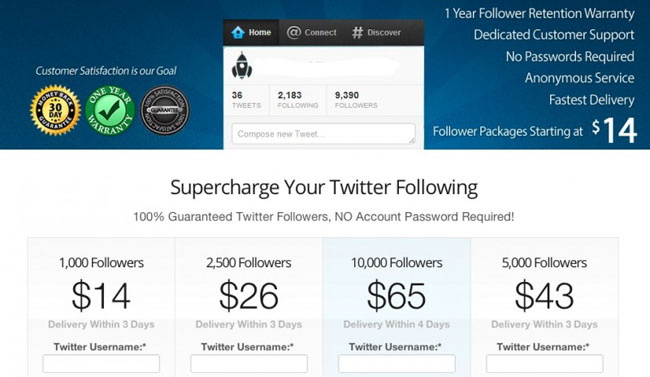Click the 100% Satisfaction Guarantee badge
The width and height of the screenshot is (650, 377).
[165, 110]
